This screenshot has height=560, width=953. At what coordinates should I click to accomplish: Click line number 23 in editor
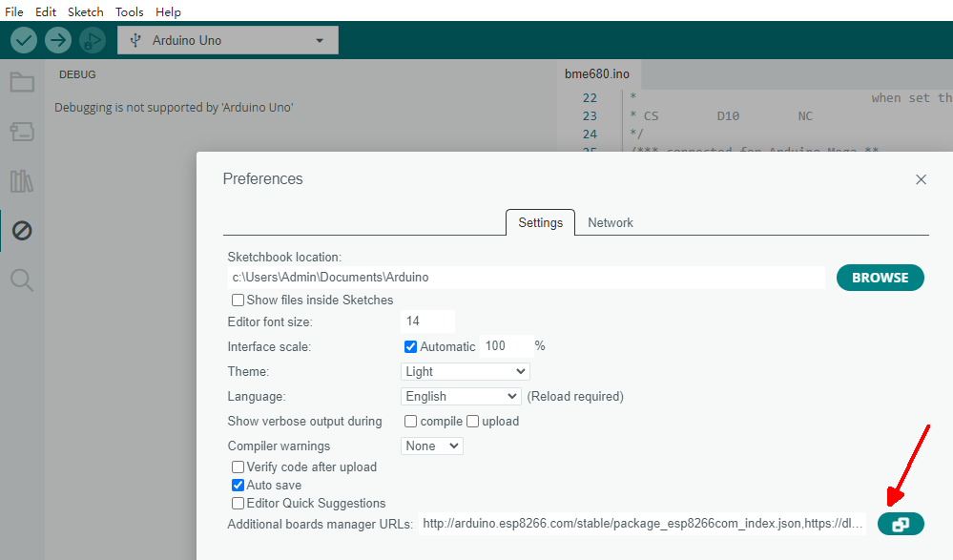point(590,116)
